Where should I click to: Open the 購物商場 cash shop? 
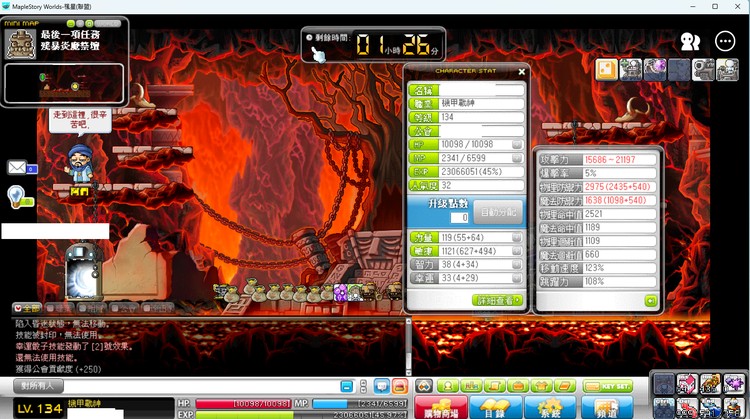coord(441,408)
